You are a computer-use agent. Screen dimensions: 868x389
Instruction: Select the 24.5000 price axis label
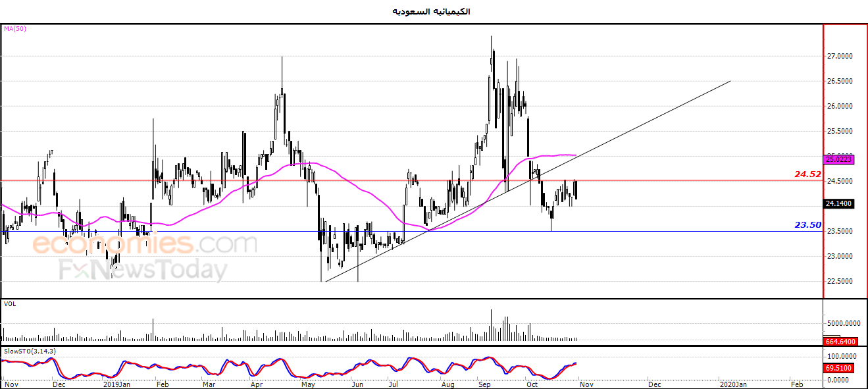(x=839, y=181)
